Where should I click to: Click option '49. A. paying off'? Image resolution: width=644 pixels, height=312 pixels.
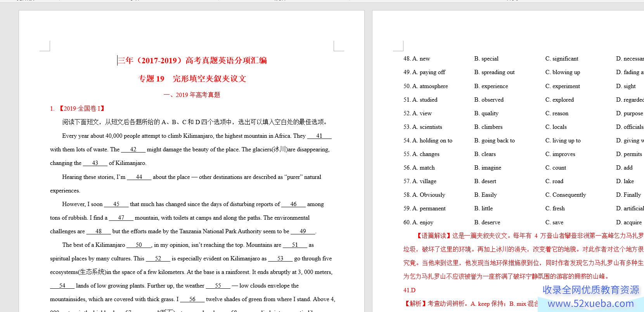coord(424,72)
